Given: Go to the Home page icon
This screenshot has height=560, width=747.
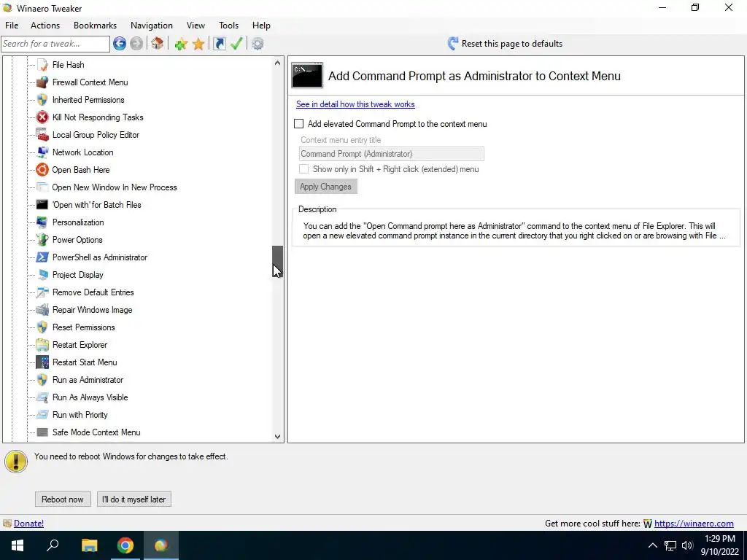Looking at the screenshot, I should coord(158,44).
